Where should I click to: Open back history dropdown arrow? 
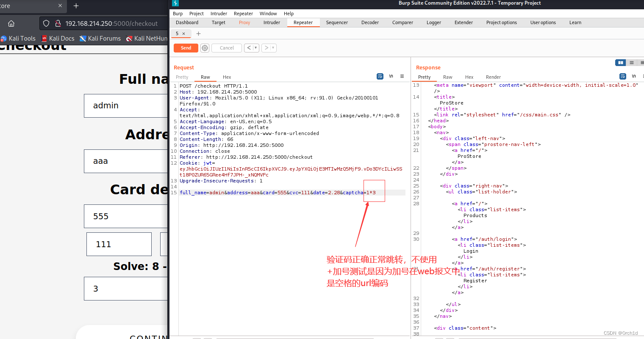click(256, 48)
